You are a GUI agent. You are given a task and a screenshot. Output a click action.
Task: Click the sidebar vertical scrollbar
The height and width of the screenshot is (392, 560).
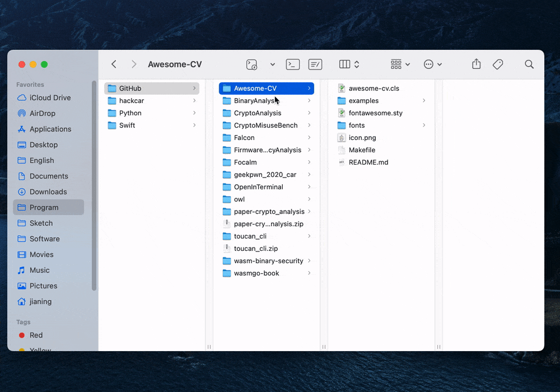click(x=94, y=185)
